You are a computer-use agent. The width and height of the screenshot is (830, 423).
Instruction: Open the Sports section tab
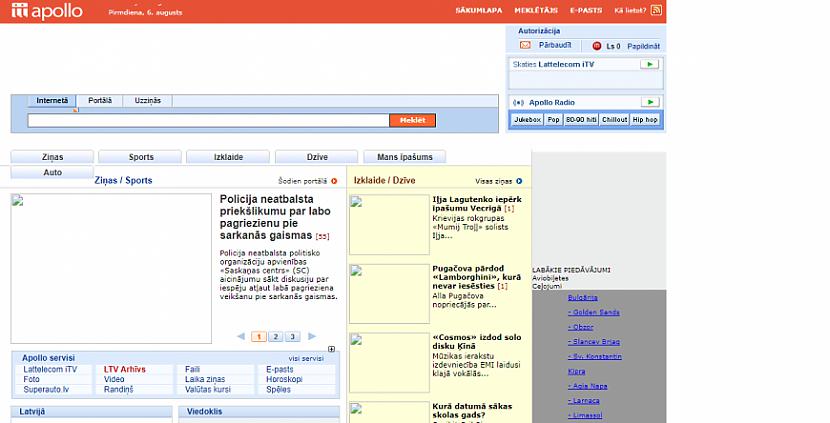pyautogui.click(x=141, y=157)
